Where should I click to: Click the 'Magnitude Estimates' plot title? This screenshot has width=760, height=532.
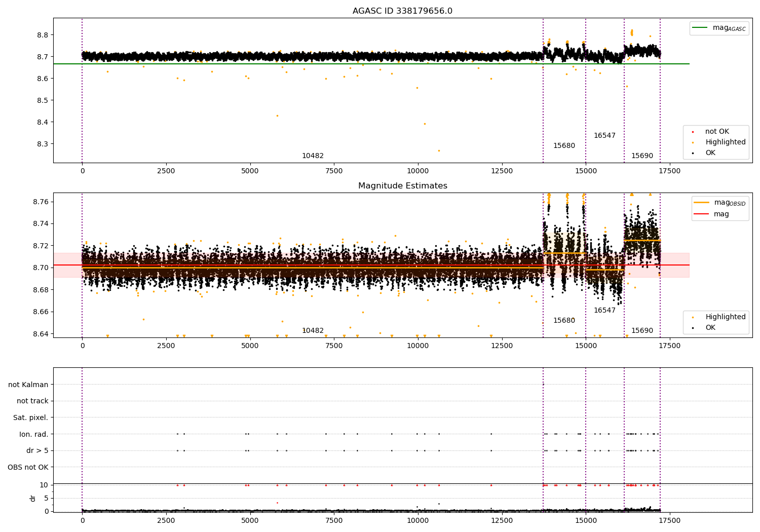(x=403, y=186)
